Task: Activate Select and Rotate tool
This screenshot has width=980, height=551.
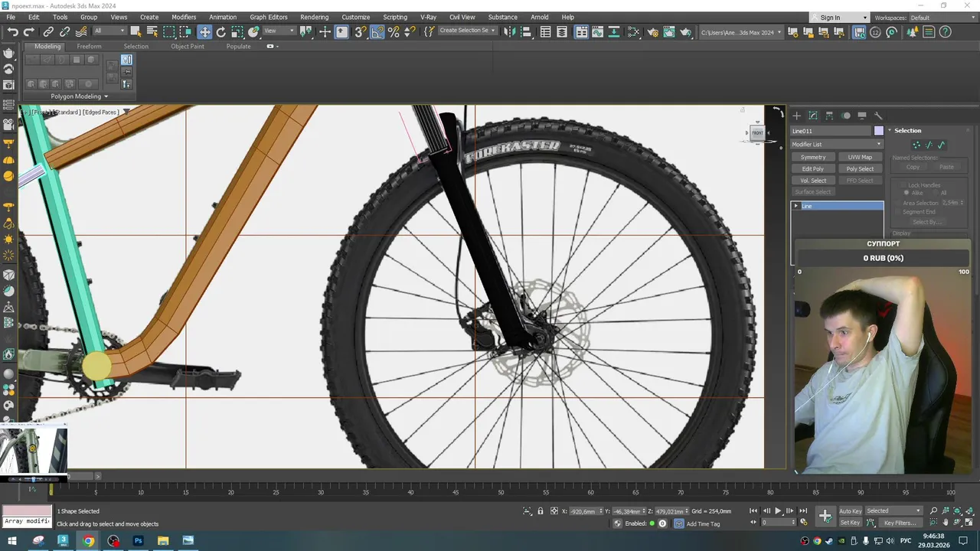Action: click(221, 32)
